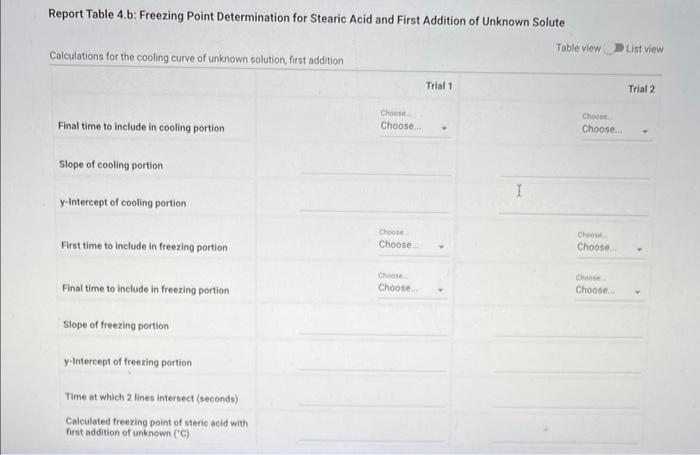
Task: Click Trial 1 y-intercept of freezing portion field
Action: click(376, 362)
